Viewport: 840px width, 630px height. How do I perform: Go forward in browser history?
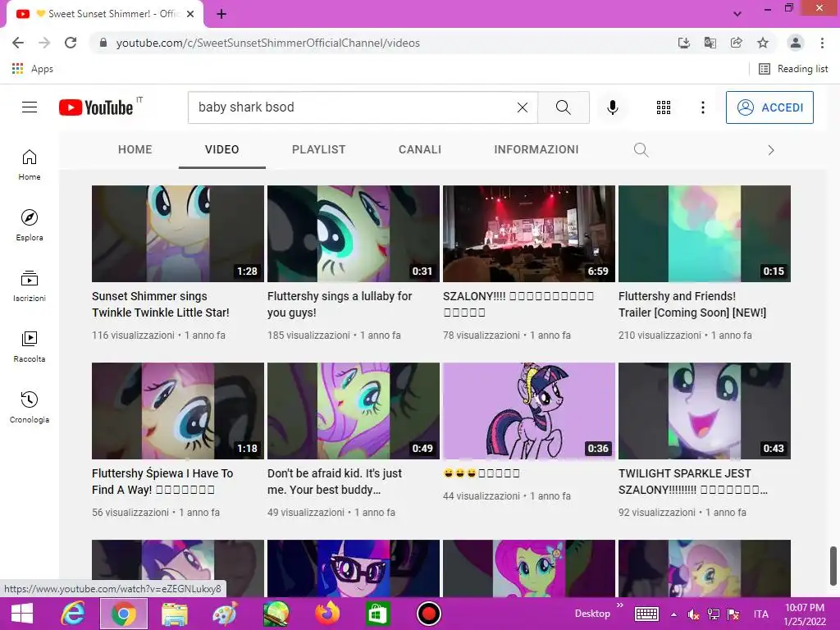[44, 43]
